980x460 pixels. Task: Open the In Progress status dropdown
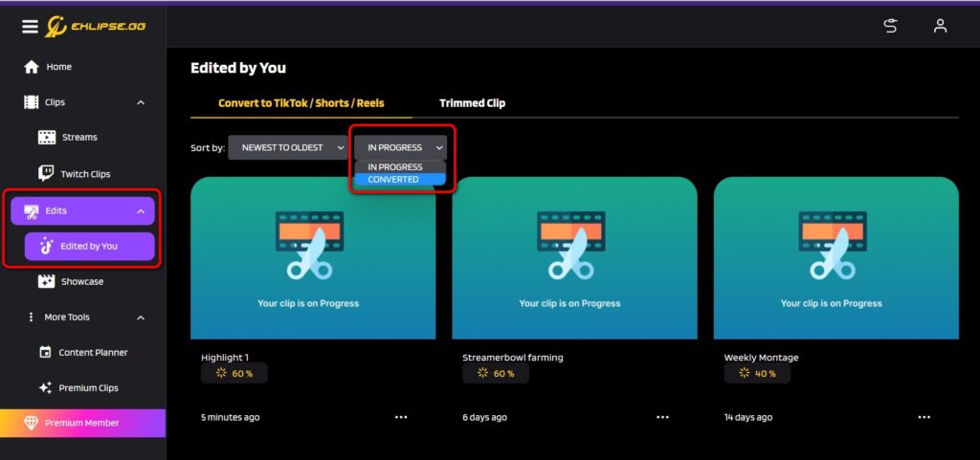coord(401,148)
